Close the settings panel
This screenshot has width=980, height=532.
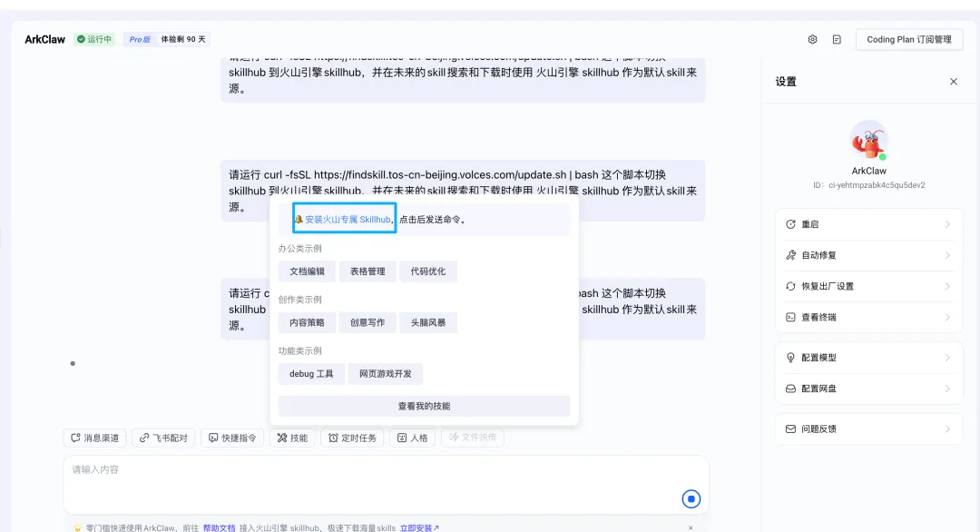[x=953, y=82]
